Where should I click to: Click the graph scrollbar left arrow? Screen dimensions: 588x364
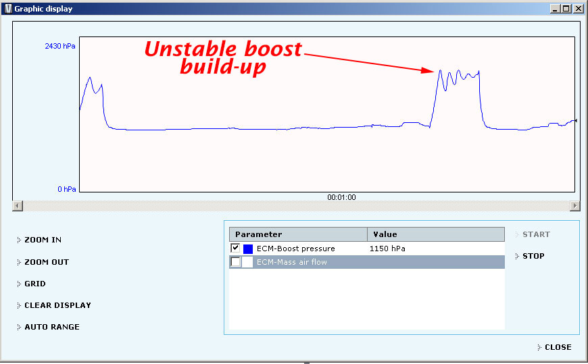coord(18,205)
